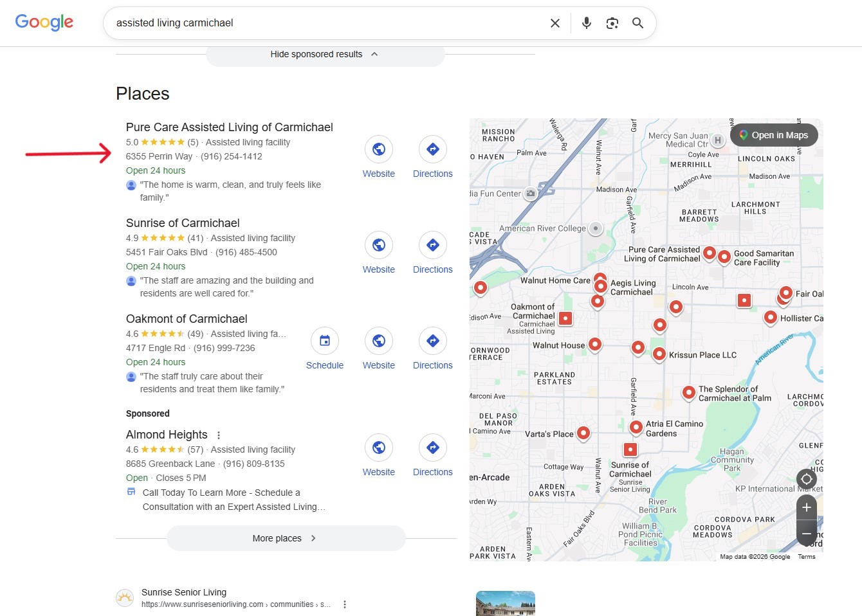Start voice search with microphone icon
Screen dimensions: 862x616
click(587, 23)
